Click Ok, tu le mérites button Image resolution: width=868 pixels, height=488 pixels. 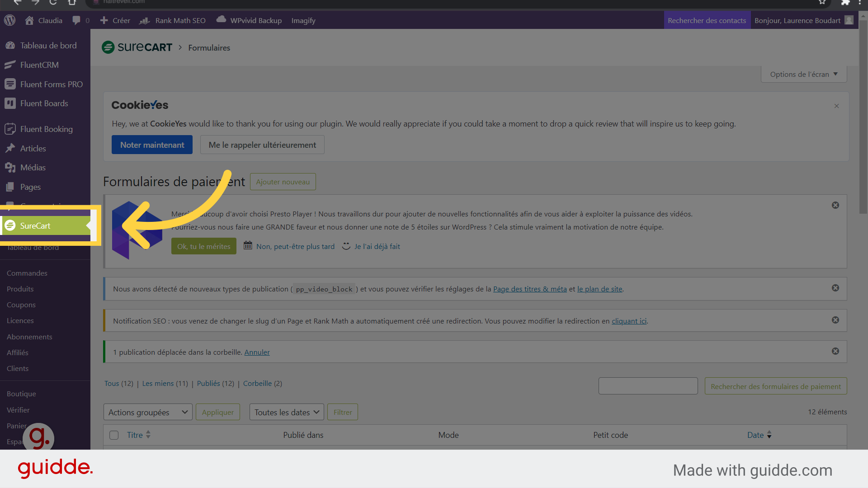[204, 246]
